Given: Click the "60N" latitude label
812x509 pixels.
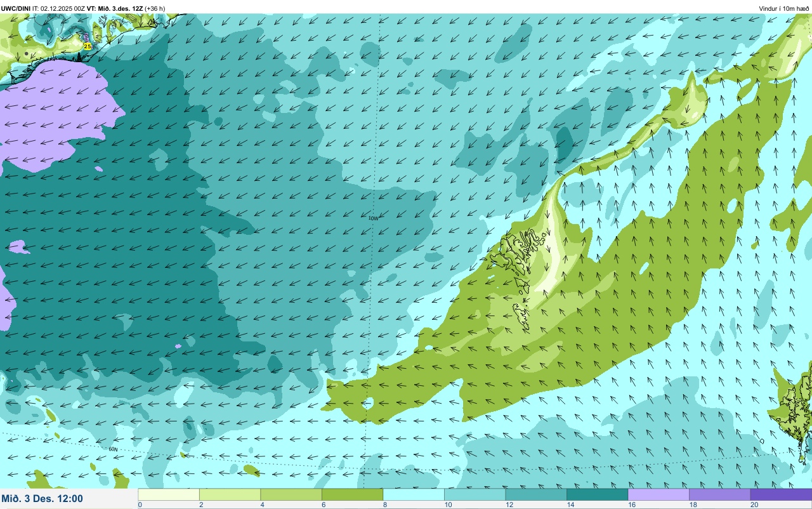Looking at the screenshot, I should click(113, 449).
